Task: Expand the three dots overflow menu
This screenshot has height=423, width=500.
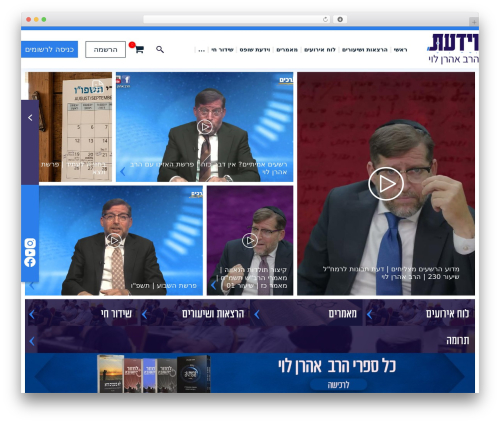Action: [201, 50]
